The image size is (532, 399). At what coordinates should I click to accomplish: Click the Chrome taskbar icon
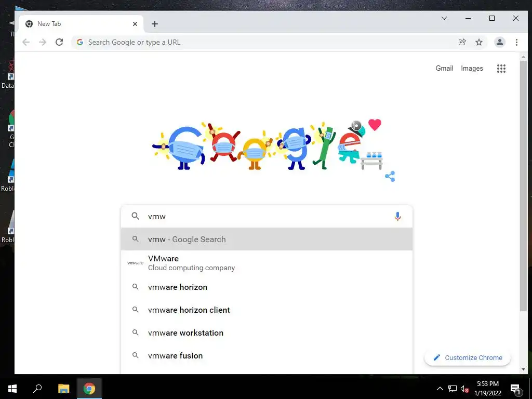[89, 389]
